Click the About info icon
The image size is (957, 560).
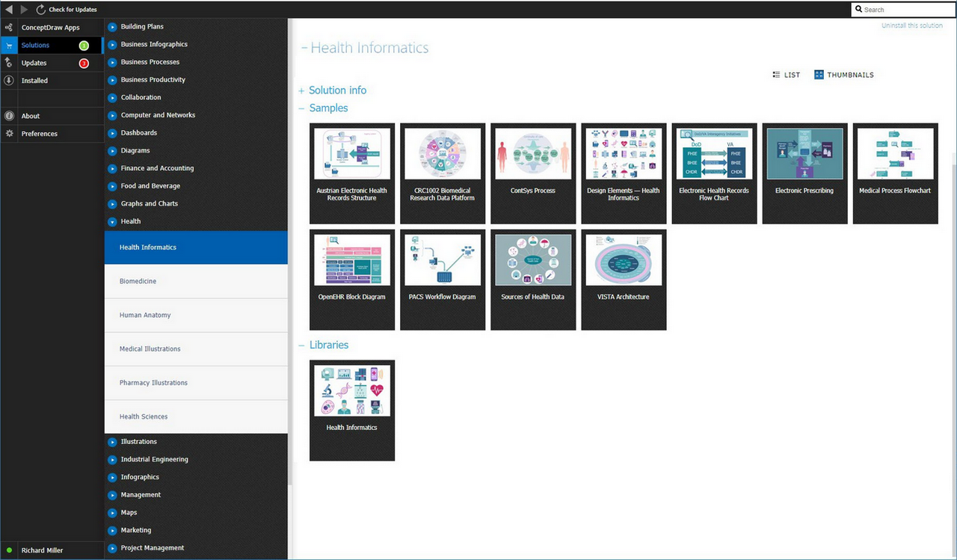(x=9, y=116)
